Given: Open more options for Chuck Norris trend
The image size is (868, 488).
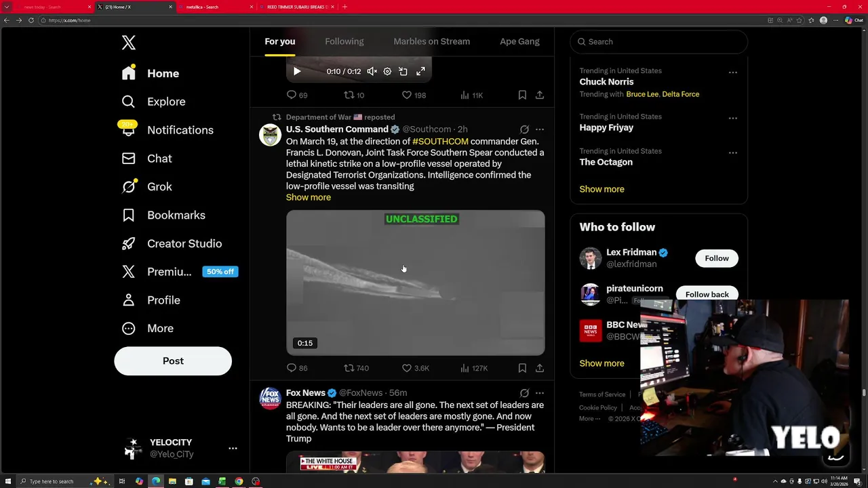Looking at the screenshot, I should [x=733, y=73].
